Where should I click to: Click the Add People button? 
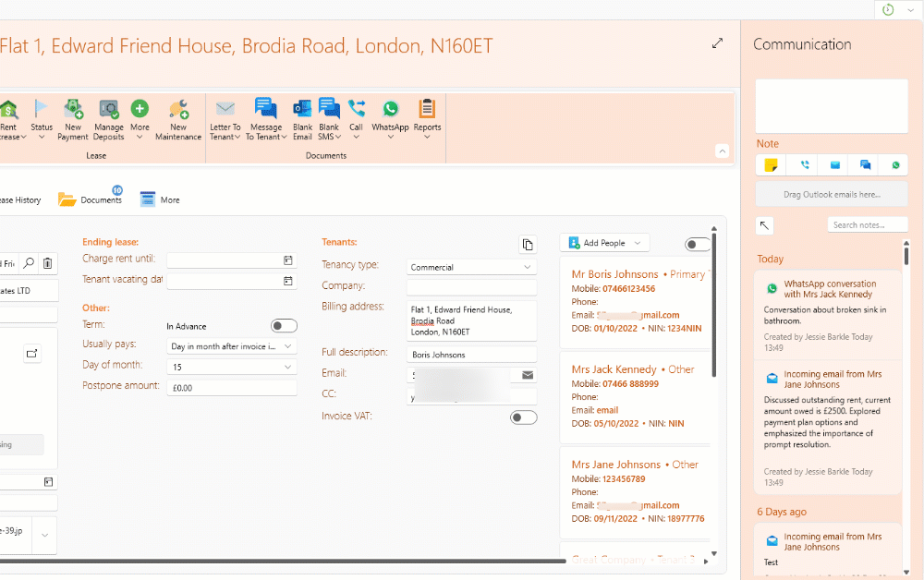point(604,243)
